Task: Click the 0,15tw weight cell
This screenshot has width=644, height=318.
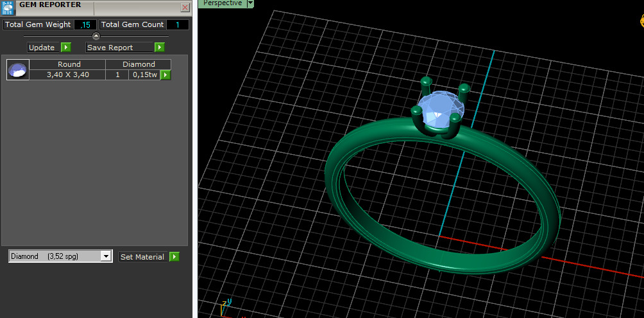Action: (144, 75)
